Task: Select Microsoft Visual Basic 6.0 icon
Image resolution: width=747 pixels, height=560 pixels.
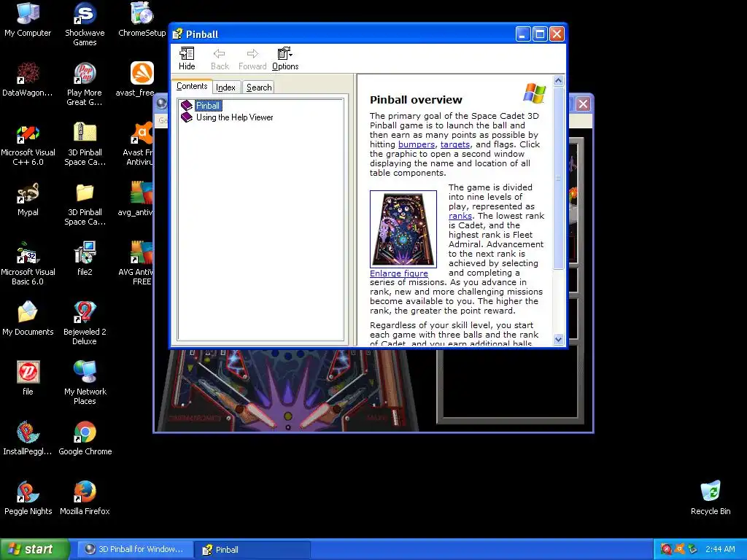Action: (28, 264)
